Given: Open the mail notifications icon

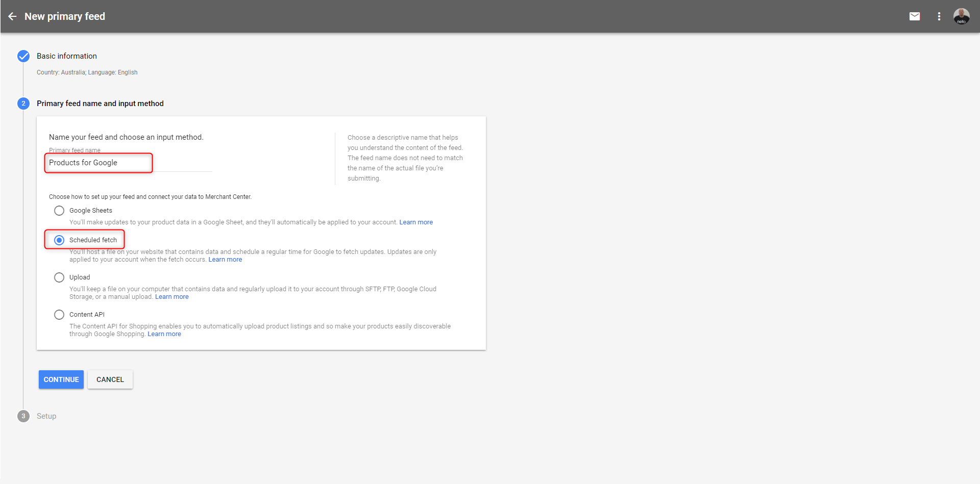Looking at the screenshot, I should [915, 16].
